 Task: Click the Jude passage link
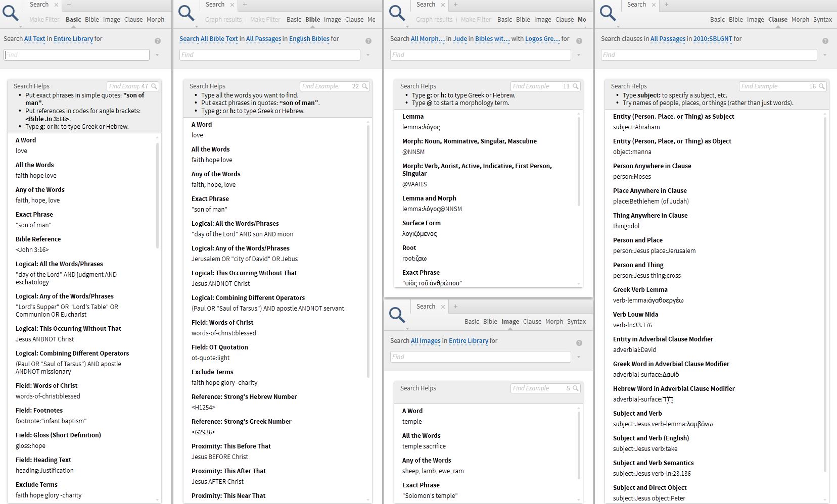(x=460, y=39)
